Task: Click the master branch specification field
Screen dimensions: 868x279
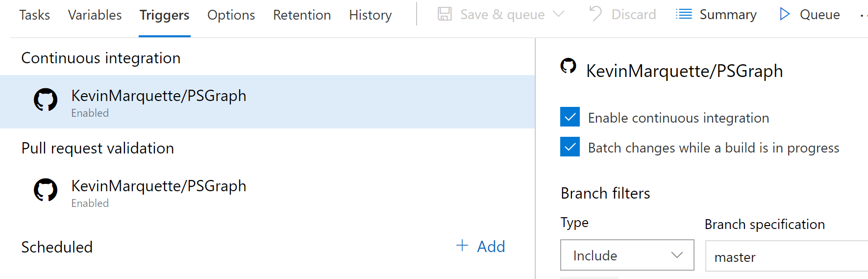Action: coord(787,256)
